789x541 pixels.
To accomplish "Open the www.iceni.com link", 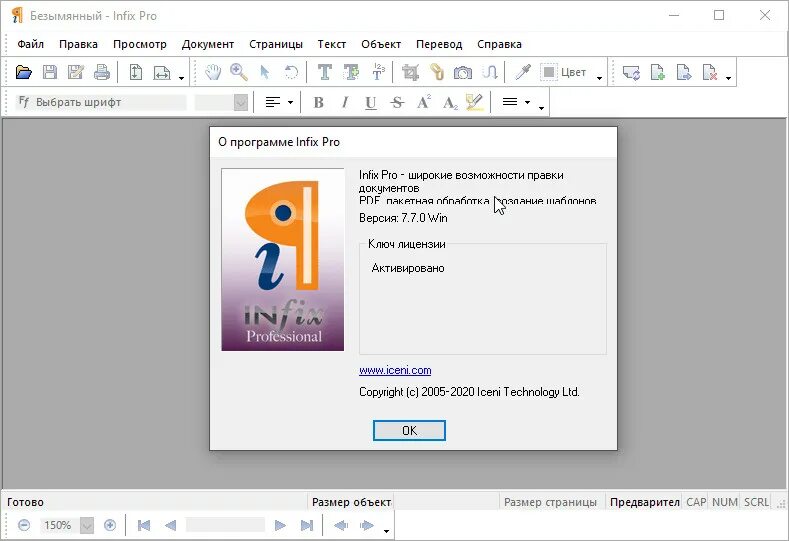I will tap(395, 370).
